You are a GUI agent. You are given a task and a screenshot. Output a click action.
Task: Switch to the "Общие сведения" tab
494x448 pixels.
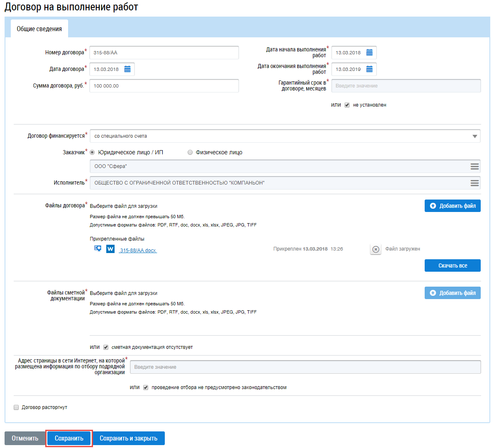tap(39, 29)
